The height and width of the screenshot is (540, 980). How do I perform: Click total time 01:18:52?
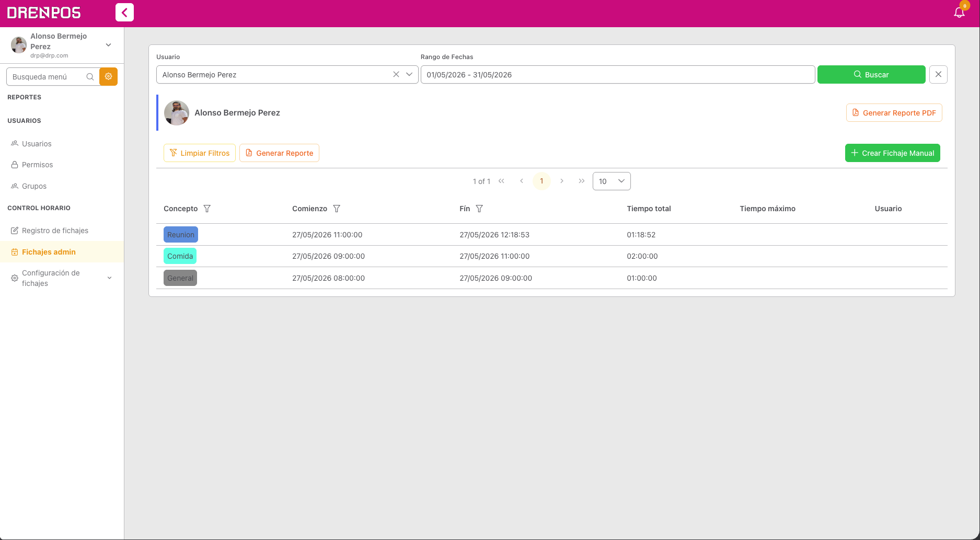tap(641, 235)
